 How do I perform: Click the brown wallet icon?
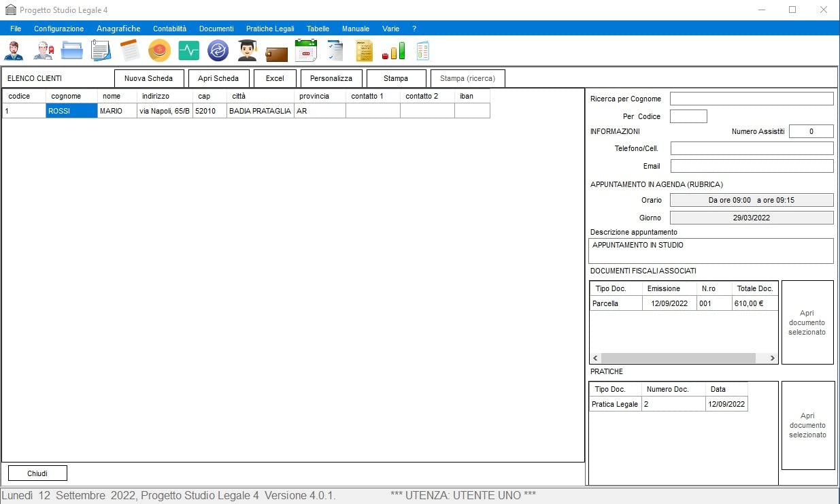coord(276,52)
